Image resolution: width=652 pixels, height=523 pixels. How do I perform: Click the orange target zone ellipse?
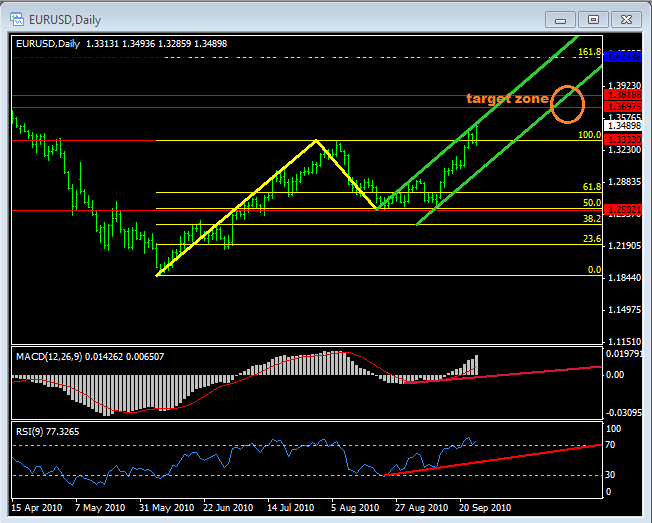(568, 104)
